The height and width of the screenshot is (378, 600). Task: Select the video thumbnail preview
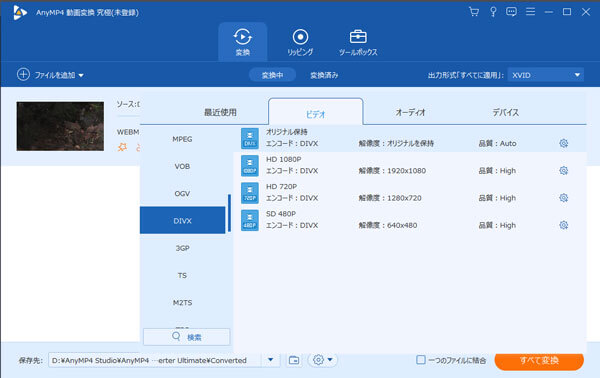(60, 126)
